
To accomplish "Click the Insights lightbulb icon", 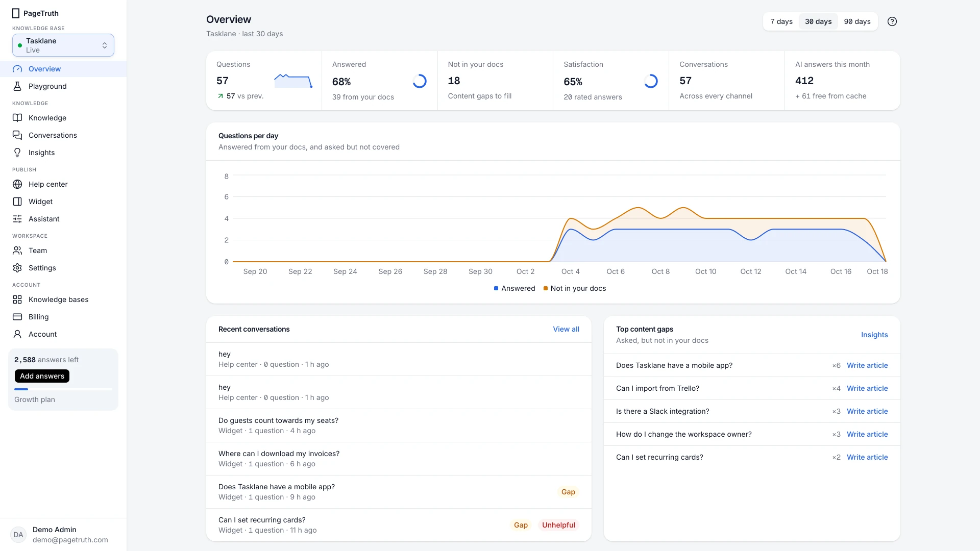I will click(x=17, y=153).
